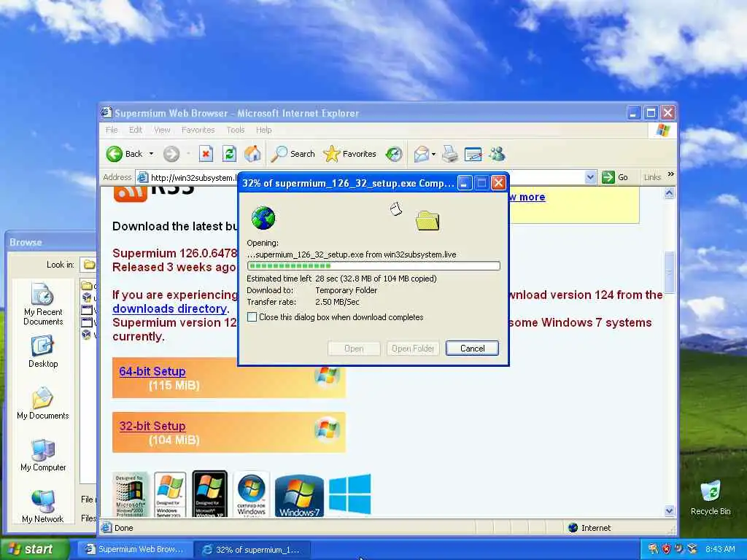This screenshot has height=560, width=747.
Task: Click the Windows 2000 Professional badge
Action: tap(130, 494)
